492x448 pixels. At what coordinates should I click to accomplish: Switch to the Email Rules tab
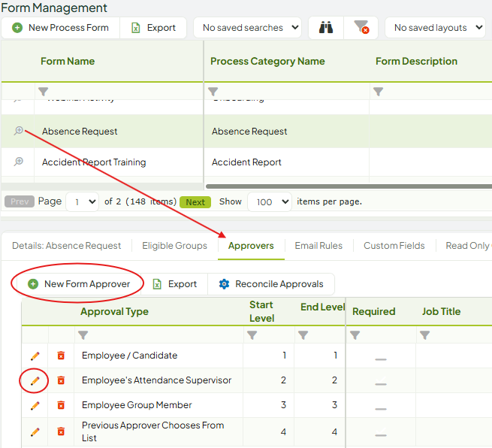pos(318,246)
